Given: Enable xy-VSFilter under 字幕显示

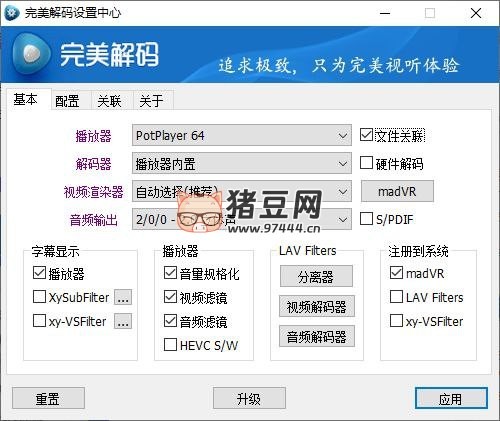Looking at the screenshot, I should pyautogui.click(x=39, y=321).
